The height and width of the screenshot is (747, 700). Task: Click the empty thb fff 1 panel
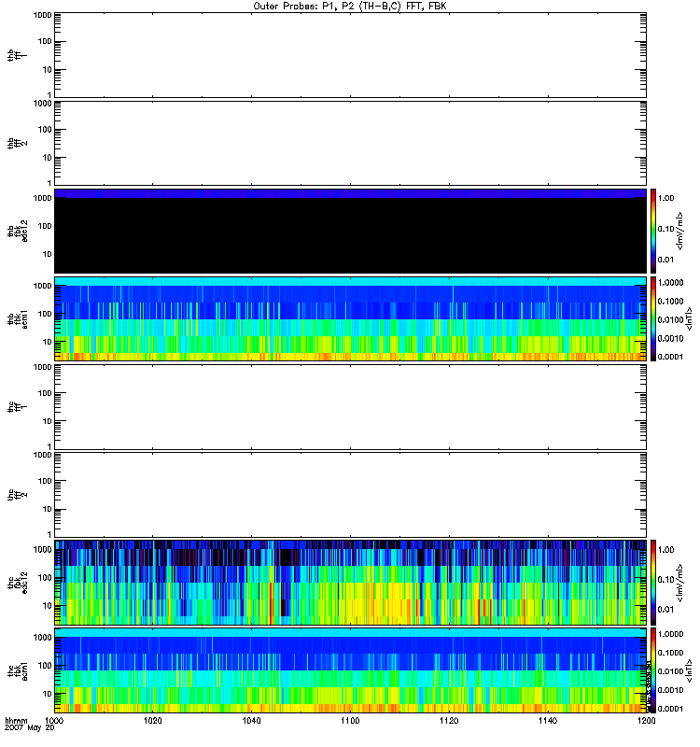(x=349, y=54)
